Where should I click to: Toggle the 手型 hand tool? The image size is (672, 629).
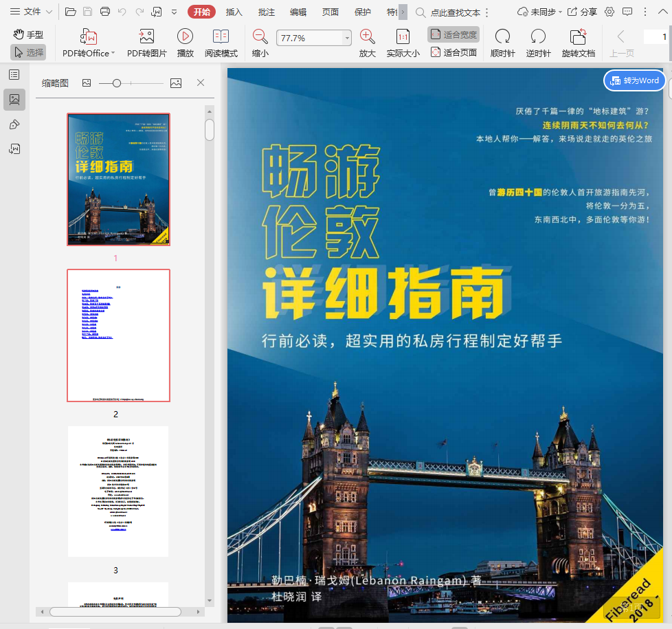click(28, 34)
